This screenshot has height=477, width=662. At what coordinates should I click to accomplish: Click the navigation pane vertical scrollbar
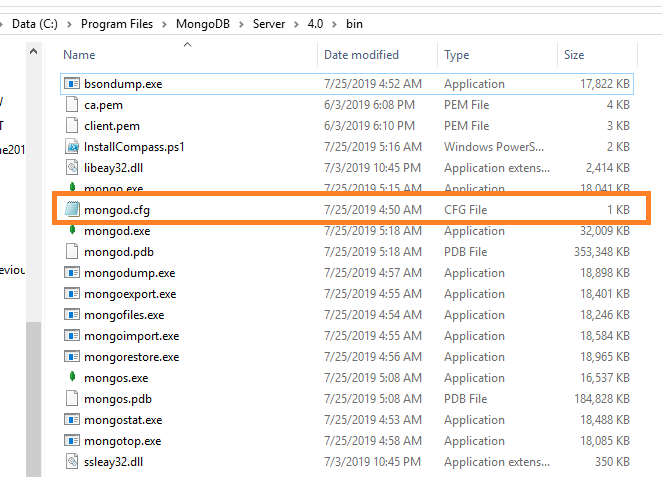coord(34,400)
